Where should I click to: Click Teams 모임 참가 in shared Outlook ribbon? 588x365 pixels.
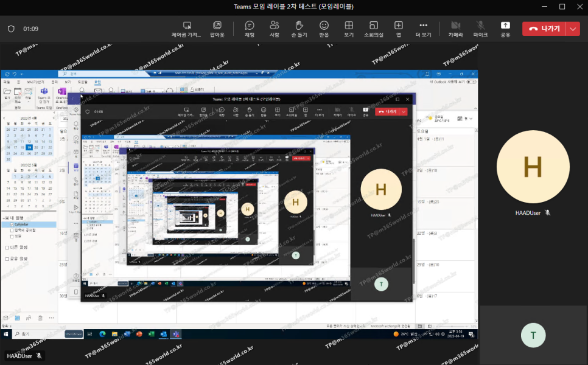click(x=44, y=96)
